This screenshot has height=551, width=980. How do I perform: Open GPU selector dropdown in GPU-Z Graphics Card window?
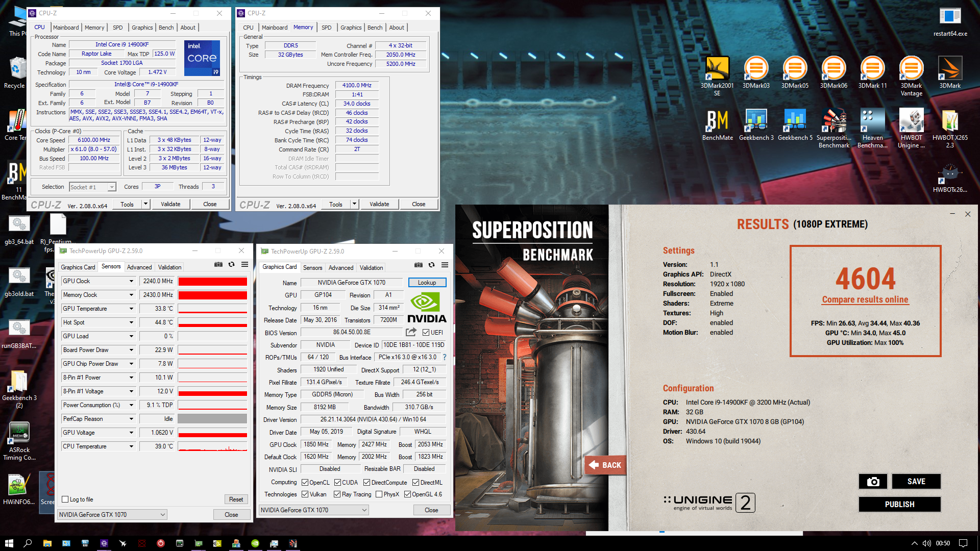click(314, 510)
